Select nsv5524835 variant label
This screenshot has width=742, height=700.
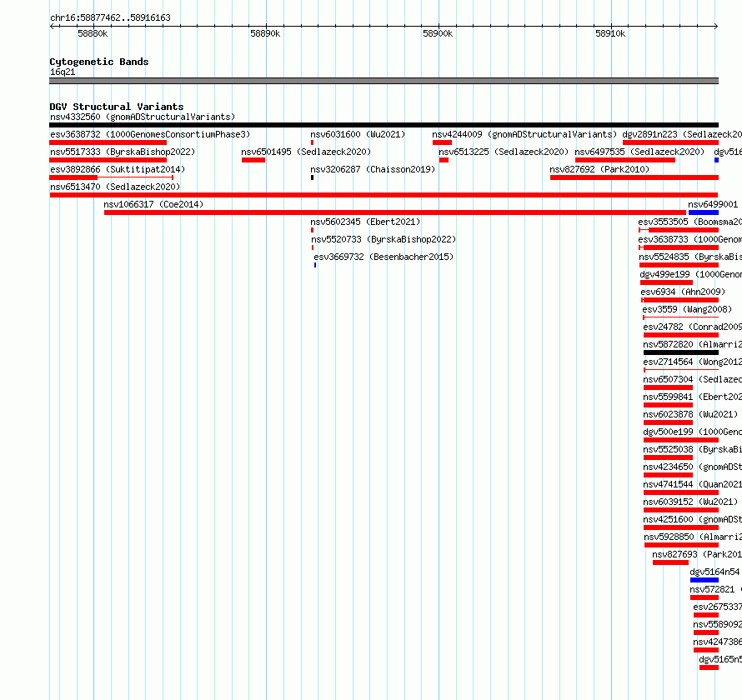(690, 257)
